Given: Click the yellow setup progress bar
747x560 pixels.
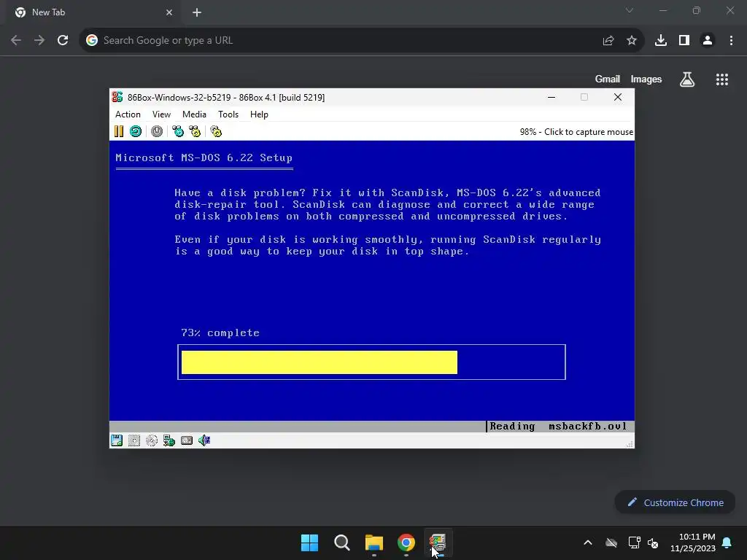Looking at the screenshot, I should (320, 362).
